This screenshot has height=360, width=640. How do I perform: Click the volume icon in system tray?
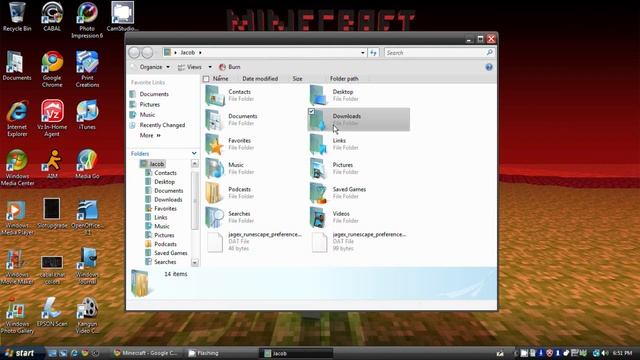[605, 353]
